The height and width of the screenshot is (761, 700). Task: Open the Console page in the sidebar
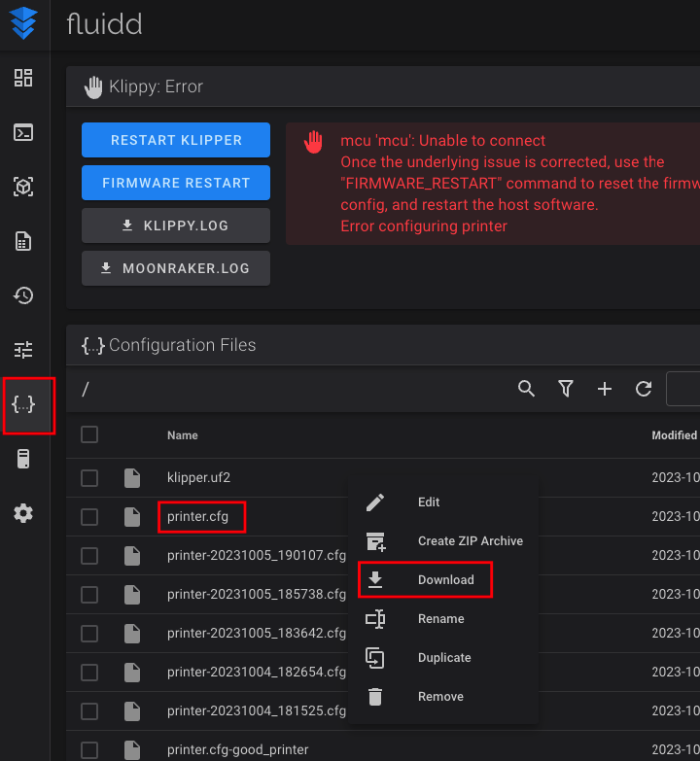coord(23,132)
